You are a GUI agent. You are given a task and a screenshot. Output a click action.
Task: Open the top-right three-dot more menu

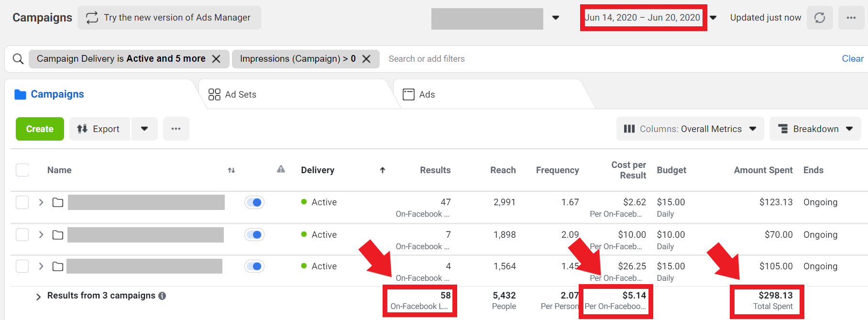click(851, 18)
